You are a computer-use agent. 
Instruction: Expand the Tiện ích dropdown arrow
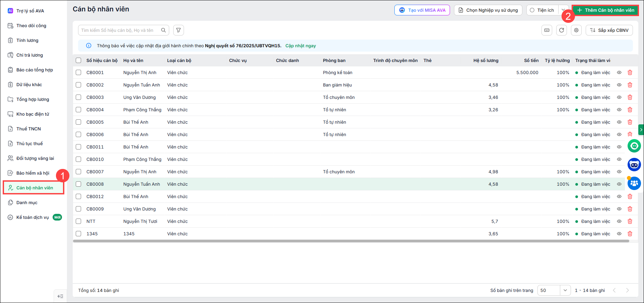click(x=564, y=10)
